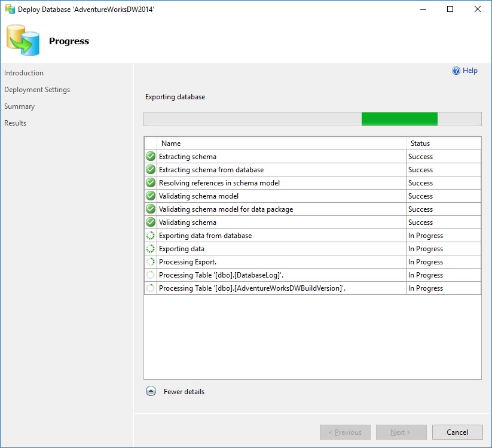The height and width of the screenshot is (448, 492).
Task: Open the Introduction wizard page
Action: point(24,73)
